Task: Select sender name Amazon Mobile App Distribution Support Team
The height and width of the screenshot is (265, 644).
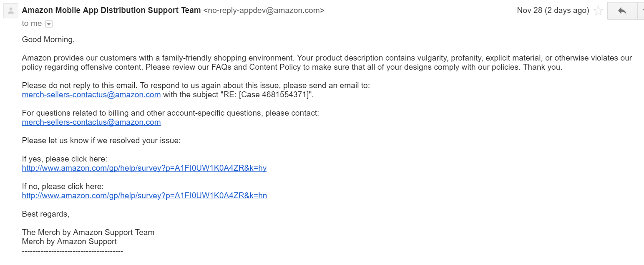Action: 111,10
